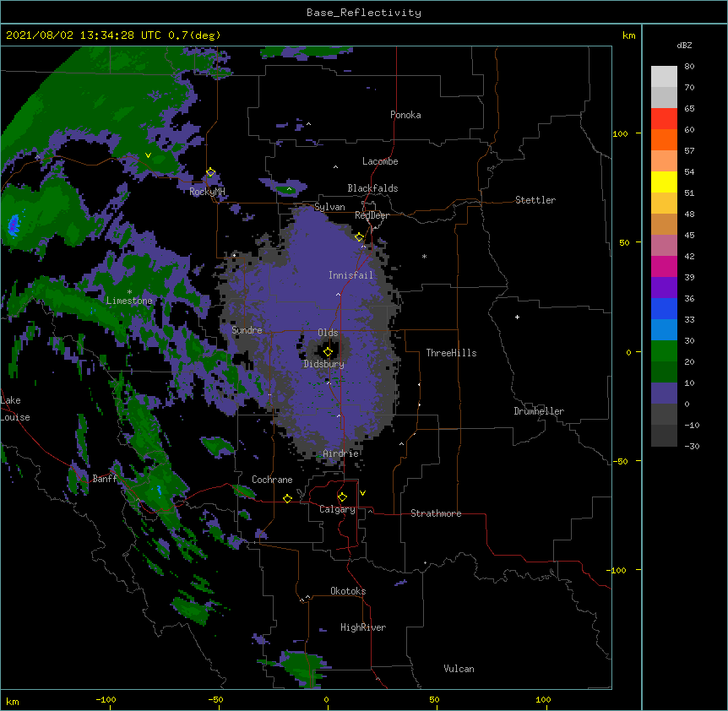Click the Banff label
The width and height of the screenshot is (728, 711).
(105, 479)
